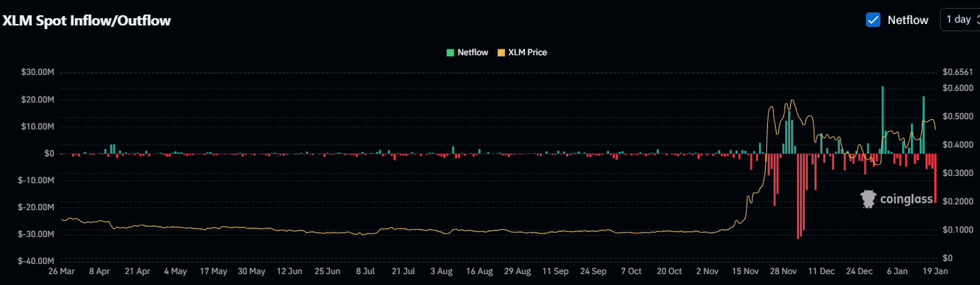Click the 8 Jul date label
The height and width of the screenshot is (285, 980).
pos(365,271)
